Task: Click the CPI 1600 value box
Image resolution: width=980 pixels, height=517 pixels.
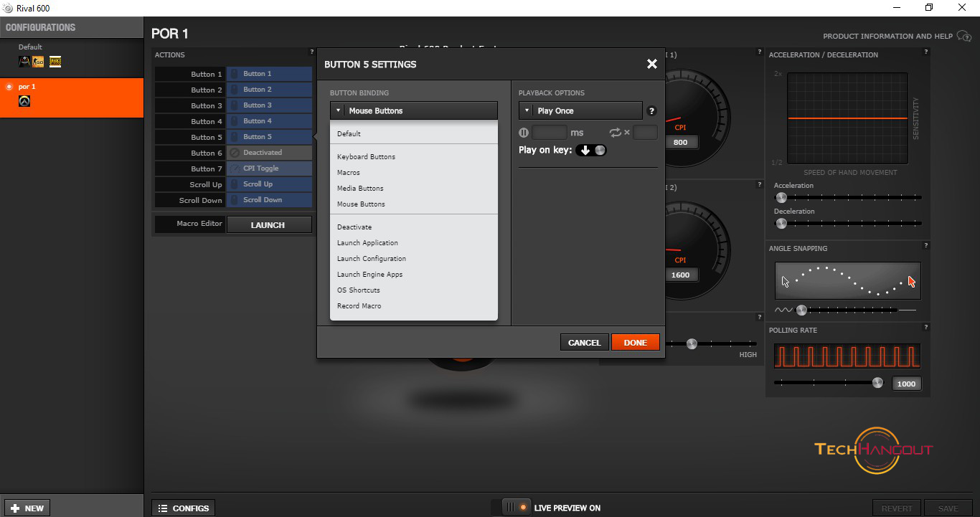Action: (x=680, y=275)
